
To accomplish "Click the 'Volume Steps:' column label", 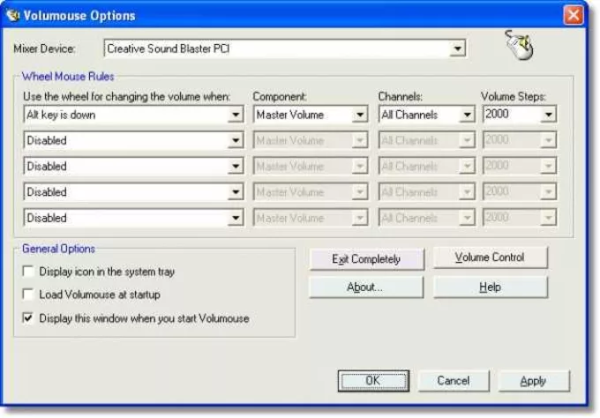I will pyautogui.click(x=514, y=96).
